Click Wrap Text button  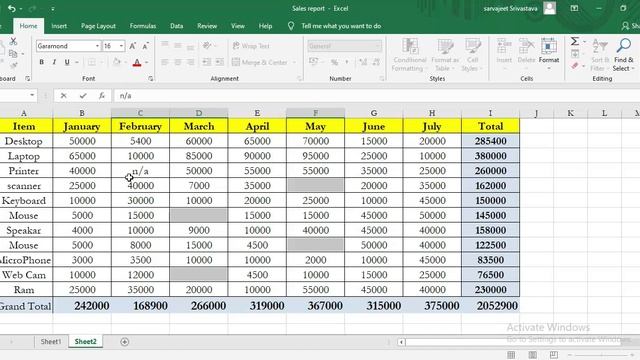click(251, 46)
